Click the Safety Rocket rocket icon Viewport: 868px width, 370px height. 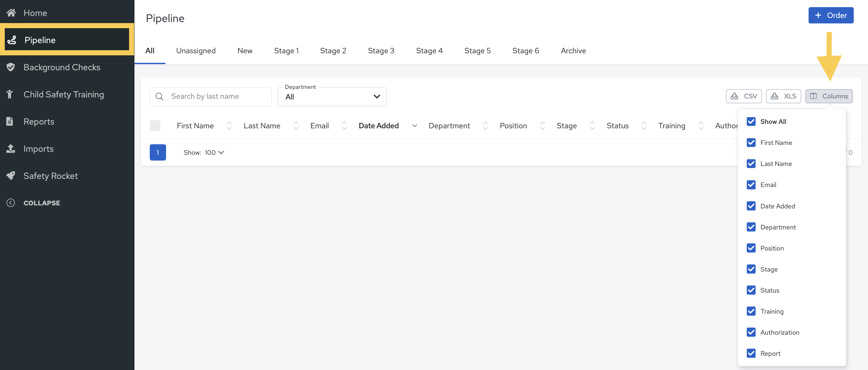[11, 176]
